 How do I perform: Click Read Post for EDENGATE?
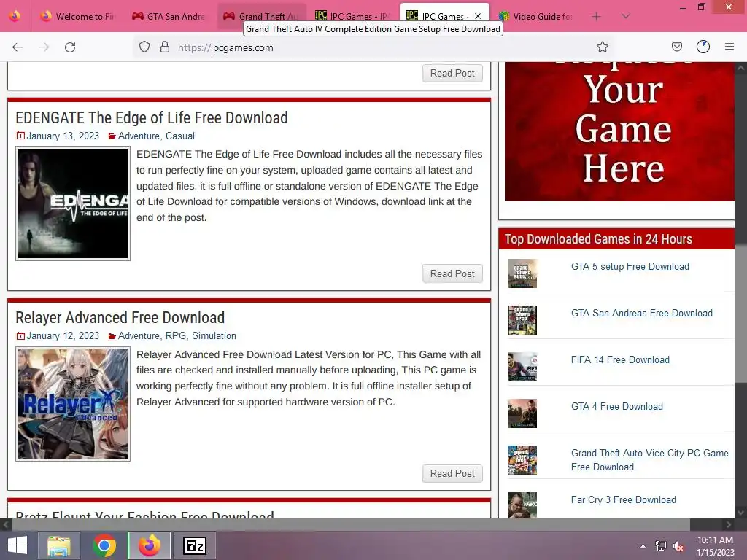click(x=452, y=273)
